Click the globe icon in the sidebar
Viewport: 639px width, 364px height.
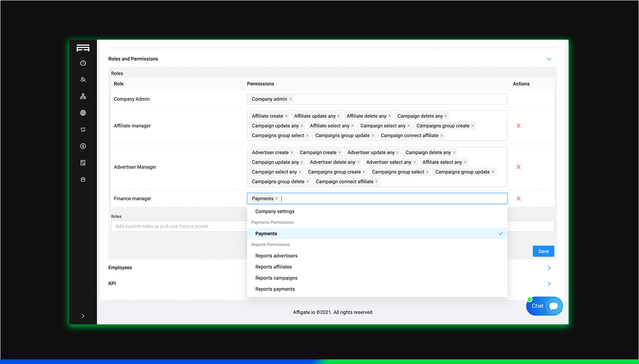pyautogui.click(x=83, y=113)
